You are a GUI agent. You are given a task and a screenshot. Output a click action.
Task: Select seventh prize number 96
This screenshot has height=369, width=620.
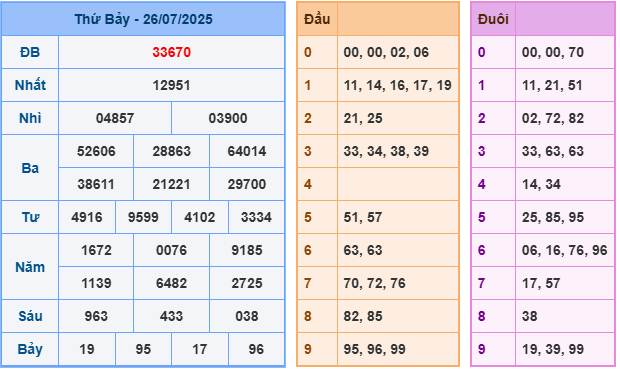[x=256, y=349]
